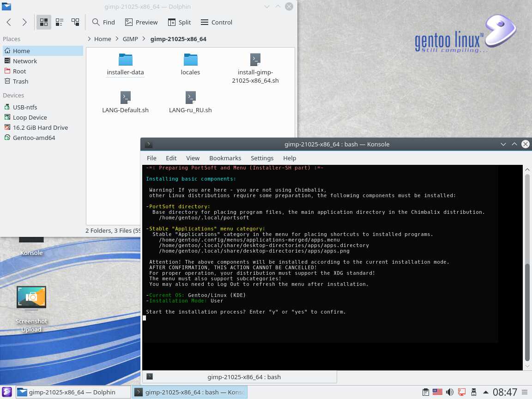The width and height of the screenshot is (532, 399).
Task: Expand chevron before gimp-21025-x86_64 breadcrumb
Action: point(144,39)
